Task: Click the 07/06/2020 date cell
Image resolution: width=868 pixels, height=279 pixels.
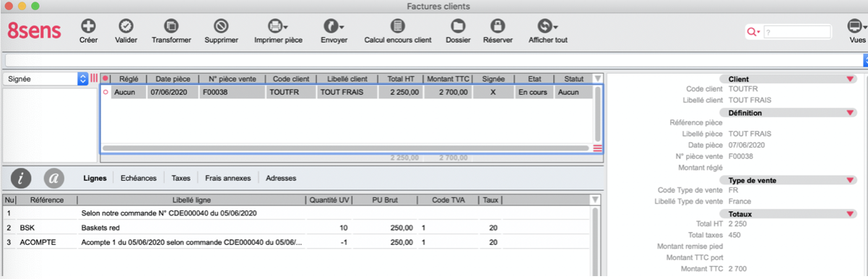Action: [x=173, y=93]
